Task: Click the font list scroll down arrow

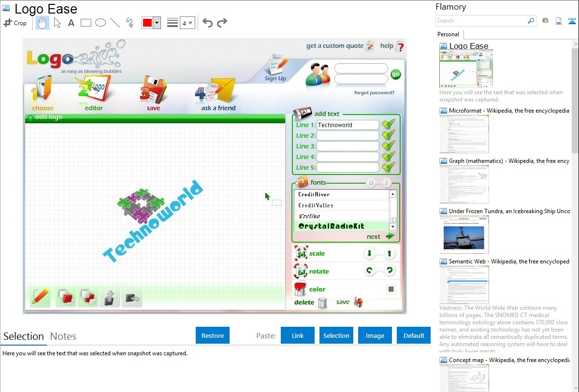Action: tap(393, 227)
